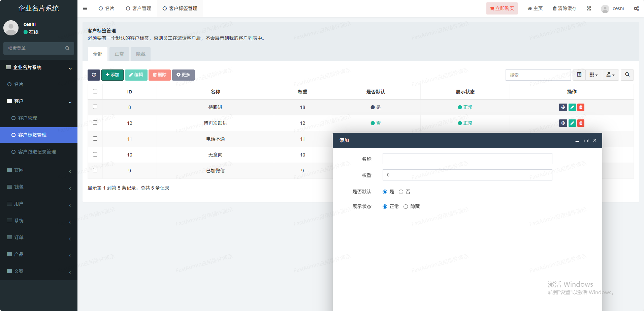644x311 pixels.
Task: Toggle the sidebar hamburger menu icon
Action: pyautogui.click(x=85, y=8)
